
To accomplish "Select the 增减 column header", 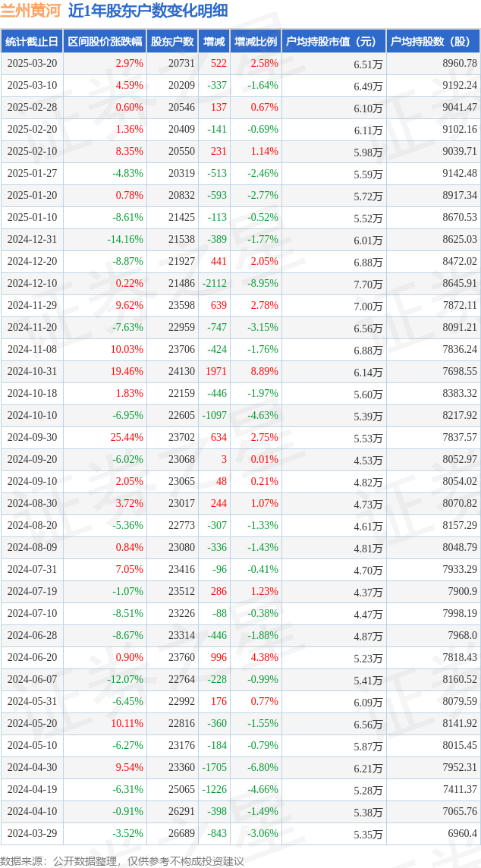I will coord(214,42).
